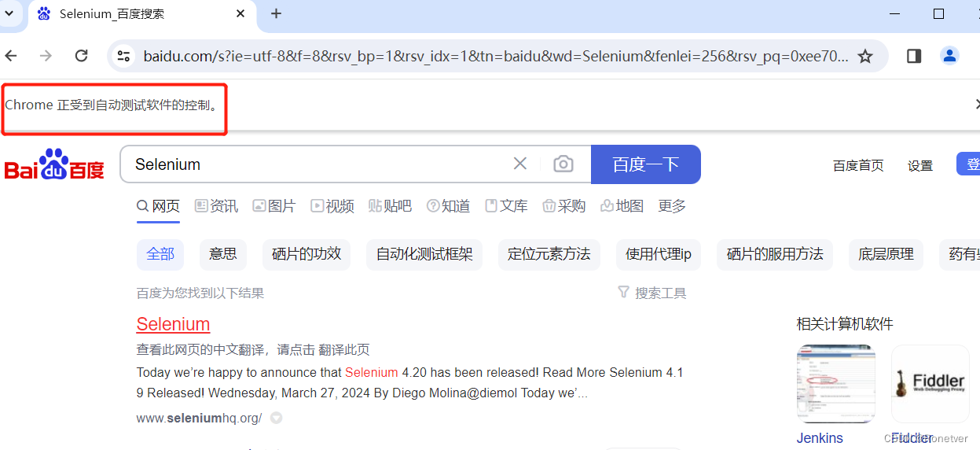Switch to the 视频 tab
This screenshot has width=980, height=450.
[x=332, y=206]
